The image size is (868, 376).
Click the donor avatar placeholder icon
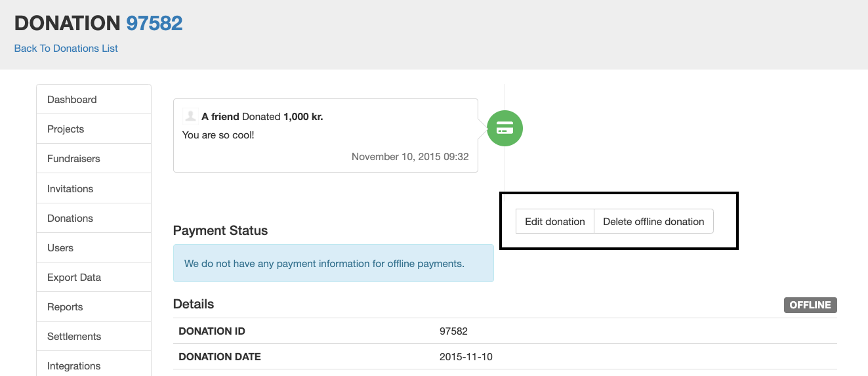click(190, 116)
